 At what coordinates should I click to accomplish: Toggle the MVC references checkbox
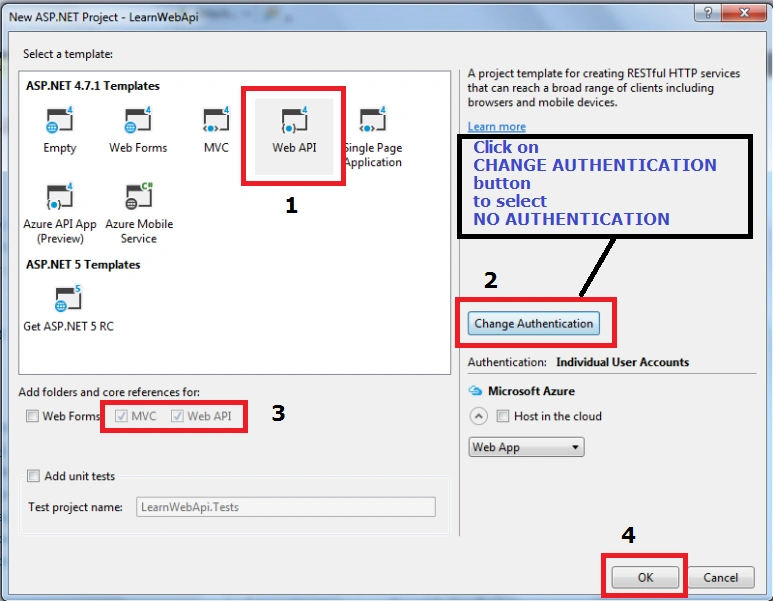click(x=121, y=416)
